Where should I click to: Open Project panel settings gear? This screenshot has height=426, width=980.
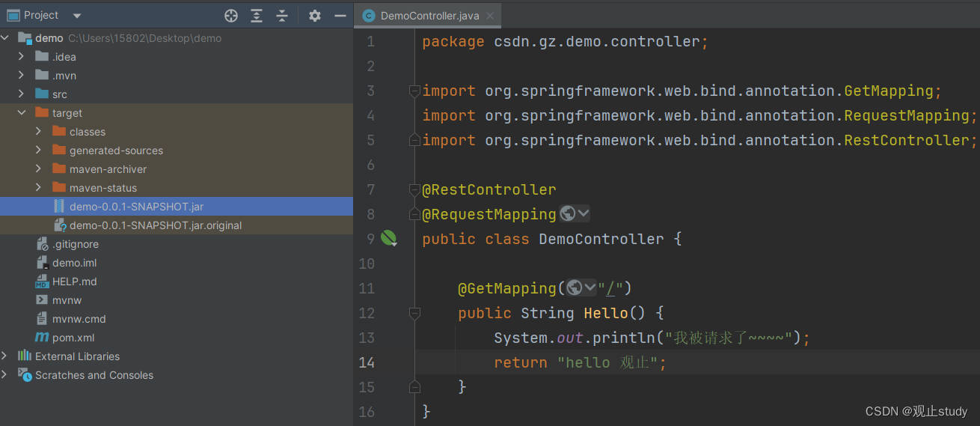point(315,15)
